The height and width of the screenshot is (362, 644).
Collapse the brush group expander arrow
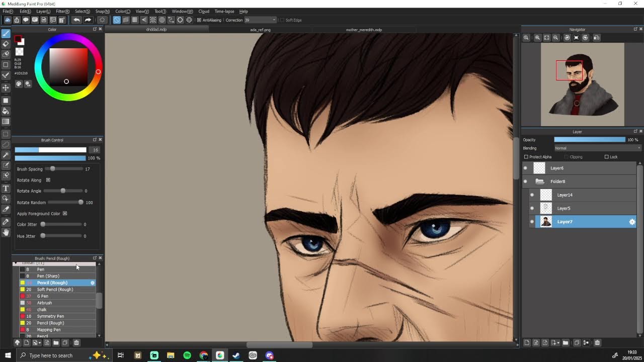click(x=16, y=263)
